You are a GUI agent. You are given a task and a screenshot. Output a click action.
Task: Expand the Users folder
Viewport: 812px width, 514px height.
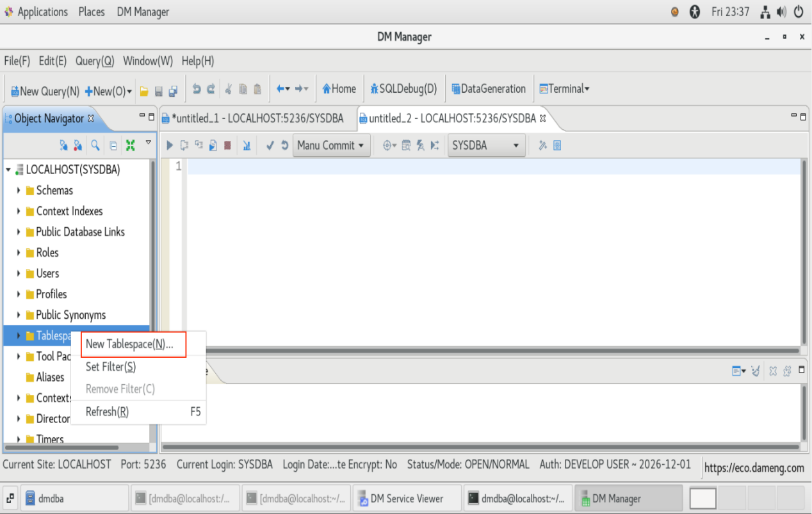[19, 274]
